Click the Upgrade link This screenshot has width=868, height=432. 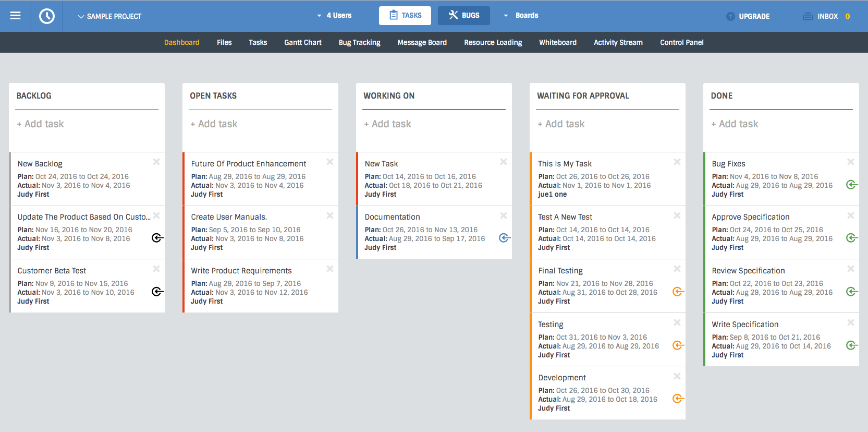point(754,17)
